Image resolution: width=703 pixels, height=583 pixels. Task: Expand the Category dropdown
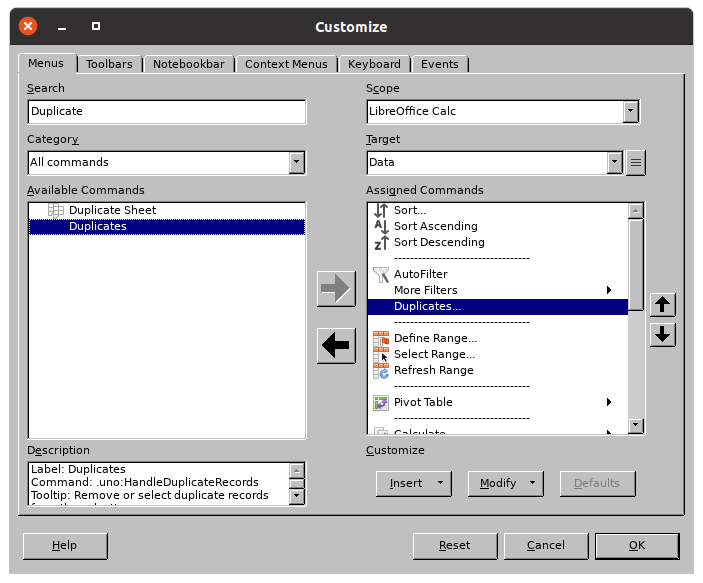[296, 162]
